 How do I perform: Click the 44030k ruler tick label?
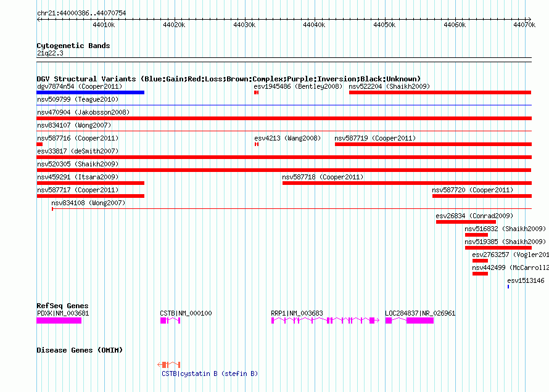point(244,25)
